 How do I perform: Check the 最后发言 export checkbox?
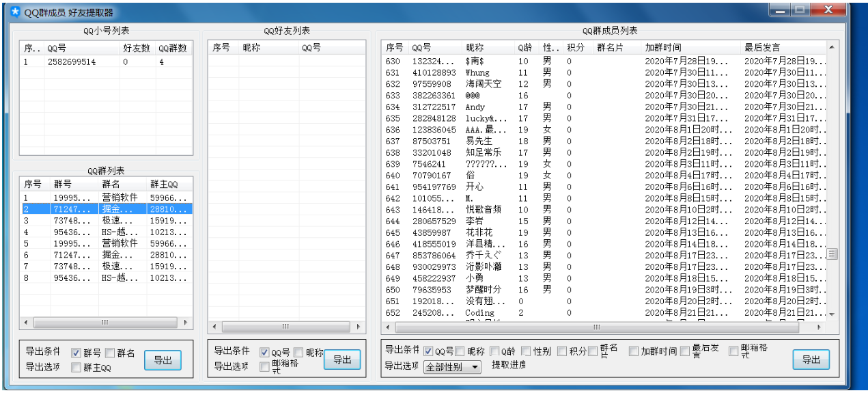tap(684, 351)
